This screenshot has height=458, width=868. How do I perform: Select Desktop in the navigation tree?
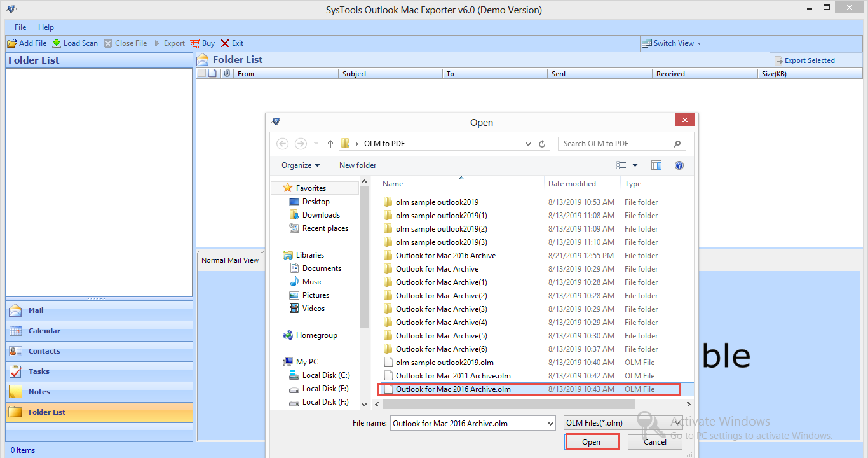pyautogui.click(x=316, y=202)
